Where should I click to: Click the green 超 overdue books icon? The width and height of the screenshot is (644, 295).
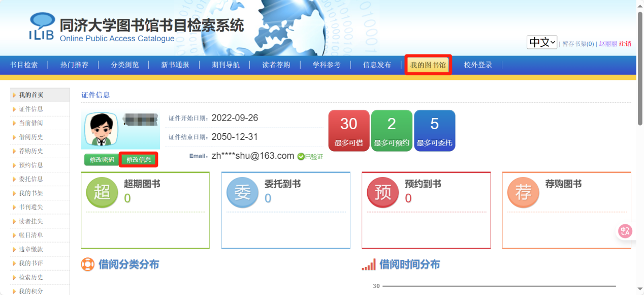click(x=102, y=193)
